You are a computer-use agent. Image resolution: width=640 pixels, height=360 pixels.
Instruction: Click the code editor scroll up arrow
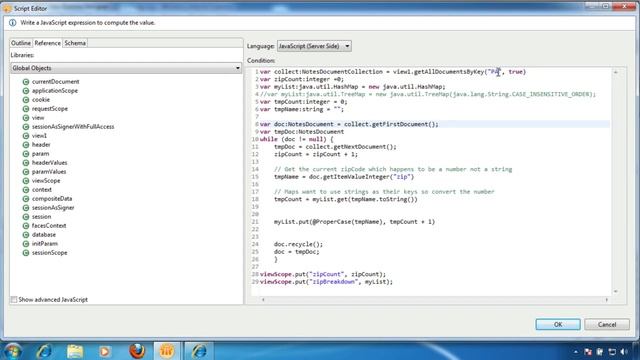pyautogui.click(x=616, y=72)
